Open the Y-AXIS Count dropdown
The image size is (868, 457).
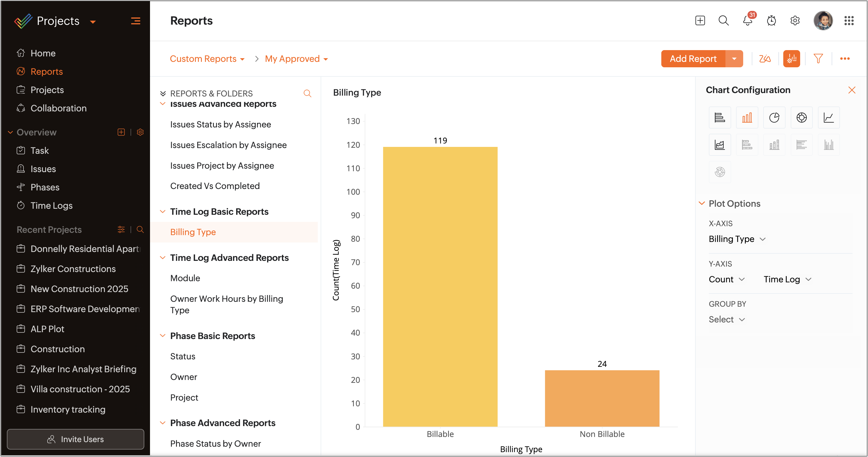(727, 279)
